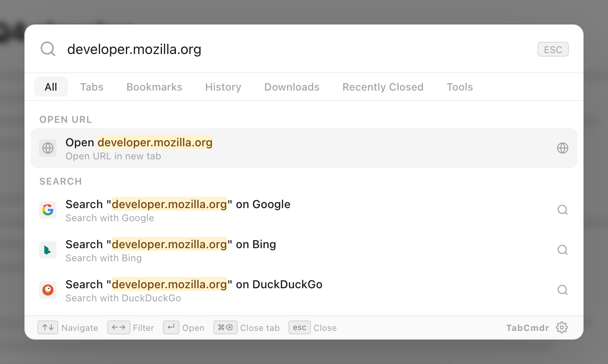Click the esc key hint in the footer
This screenshot has width=608, height=364.
click(x=300, y=327)
